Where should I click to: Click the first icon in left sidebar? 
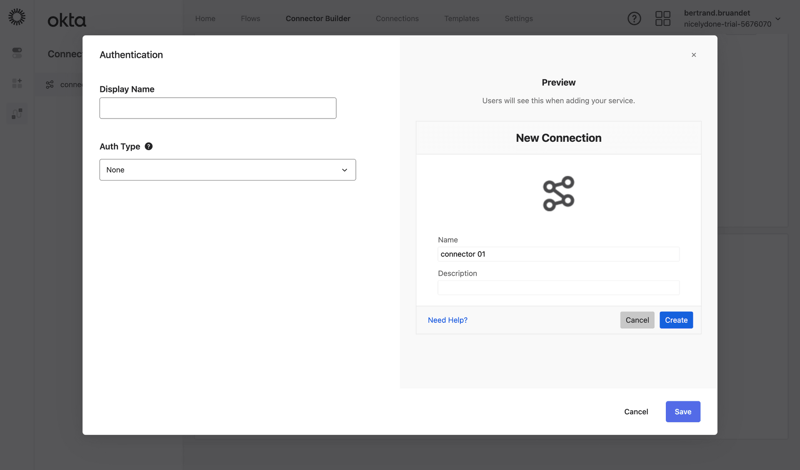point(17,53)
